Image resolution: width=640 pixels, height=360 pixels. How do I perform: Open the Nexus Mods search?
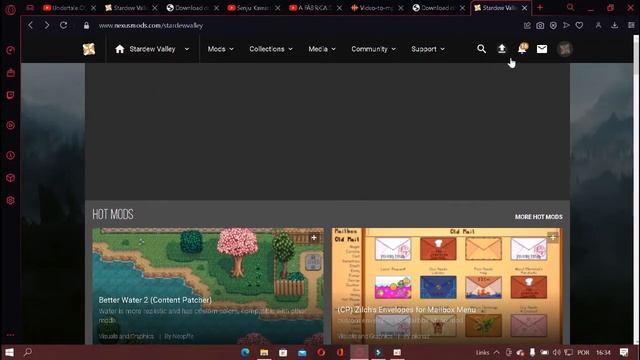[482, 49]
